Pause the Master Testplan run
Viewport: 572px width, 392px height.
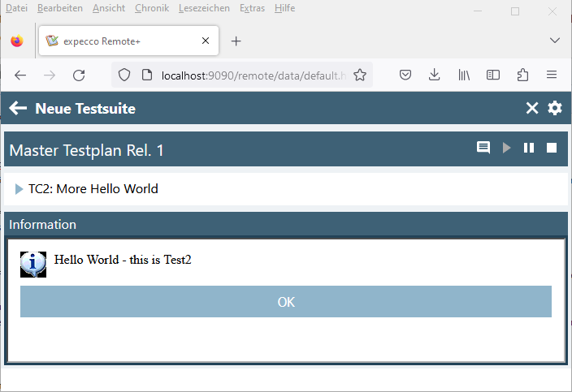pos(529,148)
